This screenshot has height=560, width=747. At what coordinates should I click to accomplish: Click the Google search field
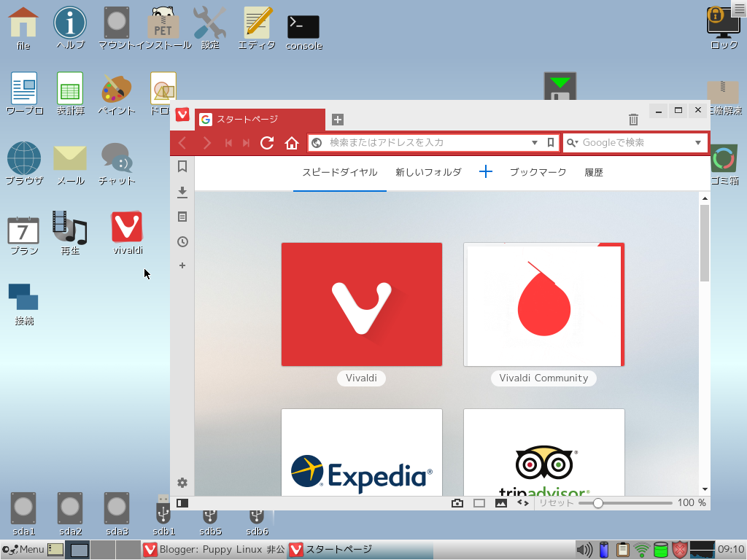pyautogui.click(x=636, y=143)
